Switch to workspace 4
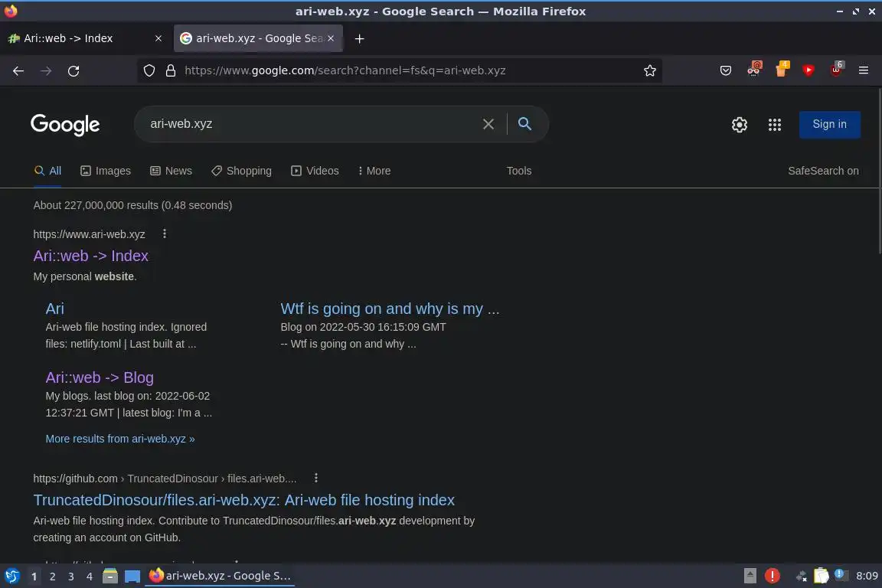This screenshot has height=588, width=882. [90, 577]
